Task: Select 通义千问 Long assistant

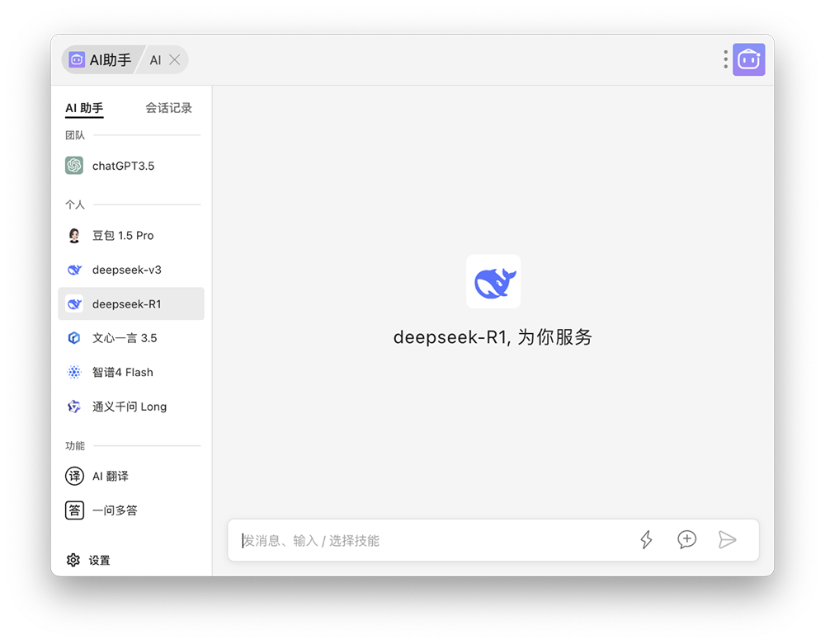Action: click(131, 407)
